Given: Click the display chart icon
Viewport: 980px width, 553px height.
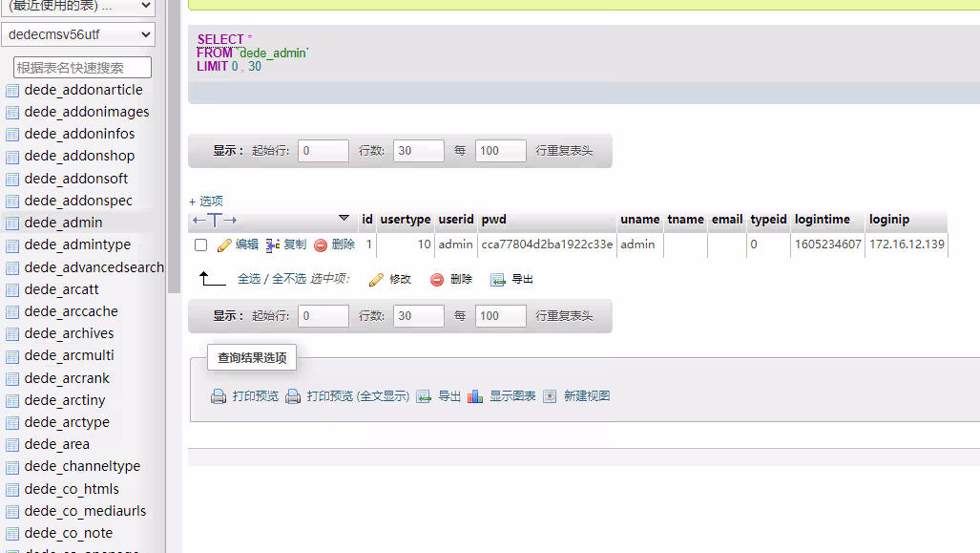Looking at the screenshot, I should tap(475, 396).
